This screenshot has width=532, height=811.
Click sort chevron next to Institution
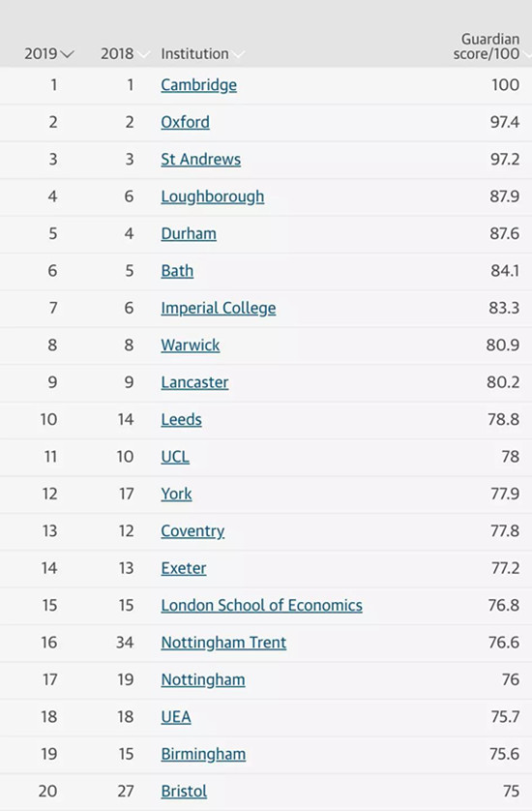click(238, 54)
